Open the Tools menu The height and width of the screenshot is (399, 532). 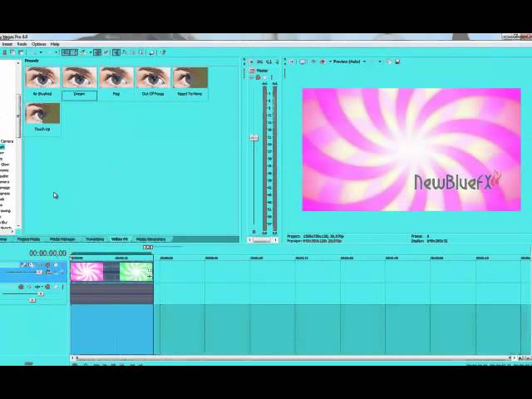(x=22, y=44)
